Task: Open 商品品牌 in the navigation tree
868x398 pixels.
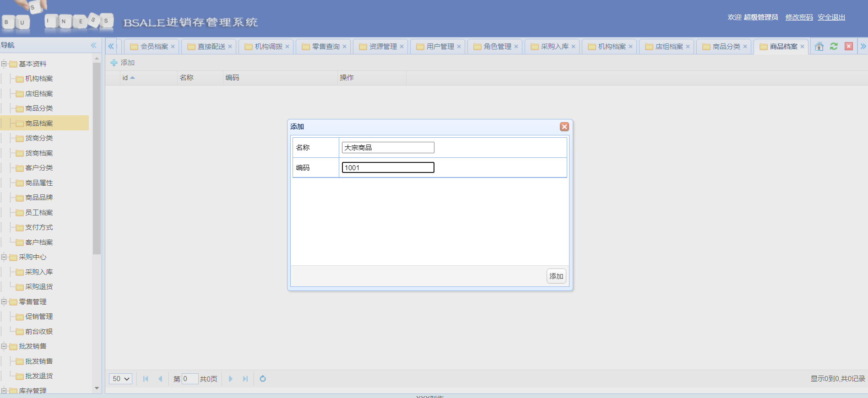Action: (x=39, y=198)
